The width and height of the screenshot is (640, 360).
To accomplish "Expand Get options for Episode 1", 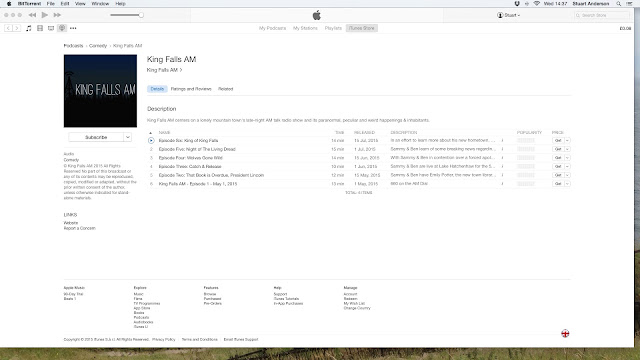I will point(567,184).
